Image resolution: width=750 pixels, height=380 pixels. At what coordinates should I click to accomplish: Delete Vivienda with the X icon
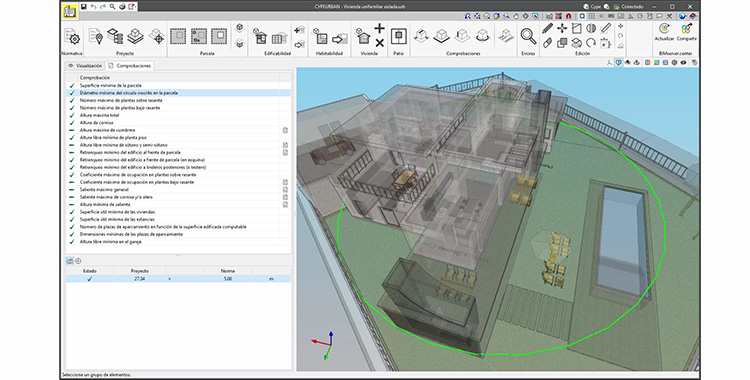(x=379, y=43)
